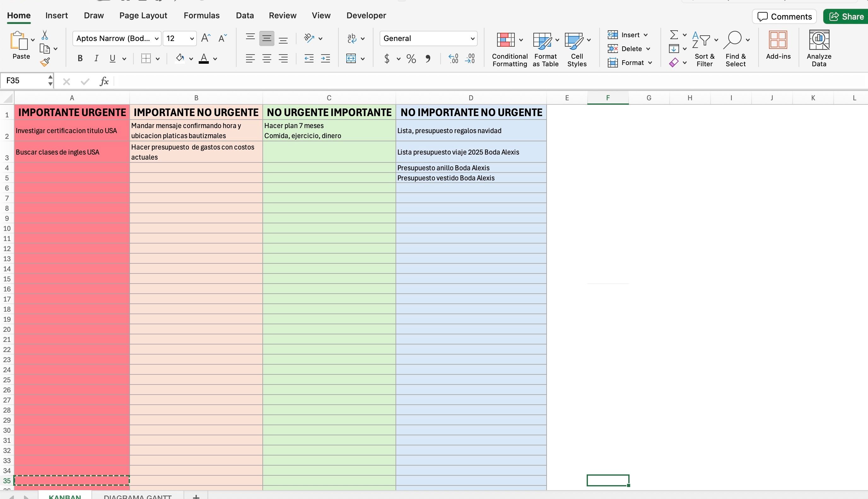Expand the Format cells dropdown

pos(650,63)
